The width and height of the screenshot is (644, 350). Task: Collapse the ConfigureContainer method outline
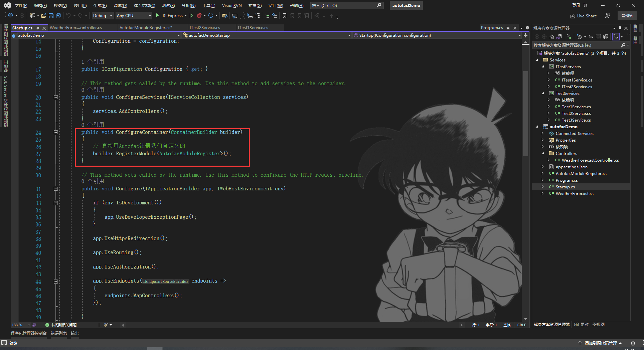pyautogui.click(x=56, y=132)
